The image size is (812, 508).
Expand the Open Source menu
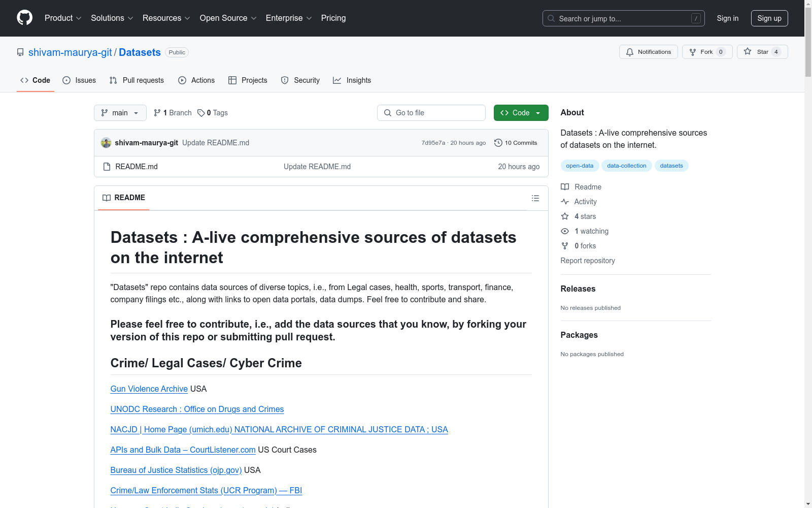pos(228,18)
